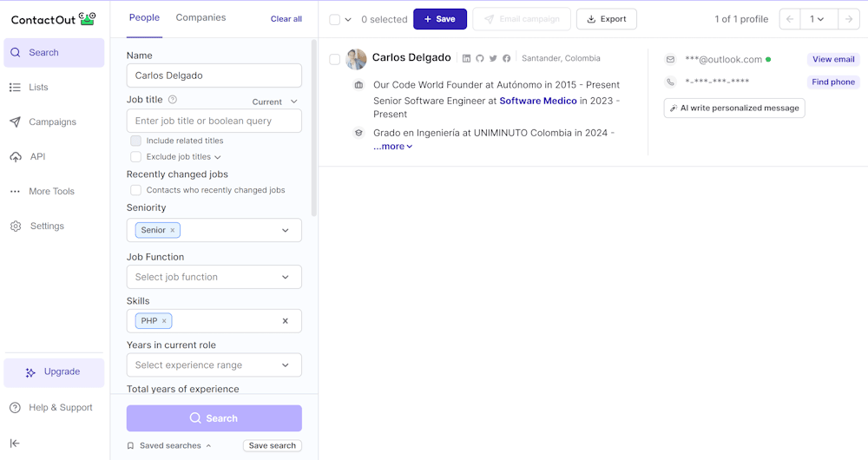
Task: Collapse the sidebar using the bottom-left arrow icon
Action: [x=15, y=444]
